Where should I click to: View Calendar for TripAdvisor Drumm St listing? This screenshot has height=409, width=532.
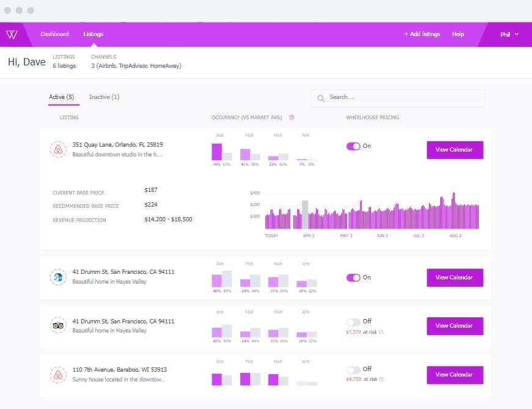click(x=454, y=326)
